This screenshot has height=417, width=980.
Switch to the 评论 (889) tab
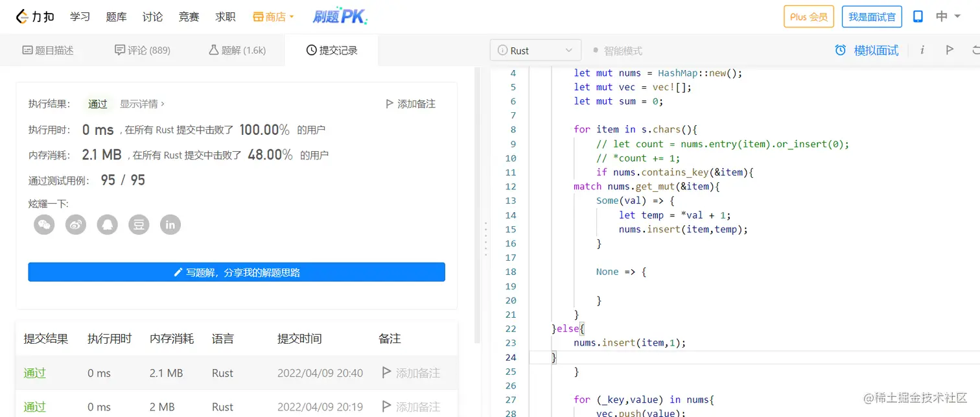point(143,50)
